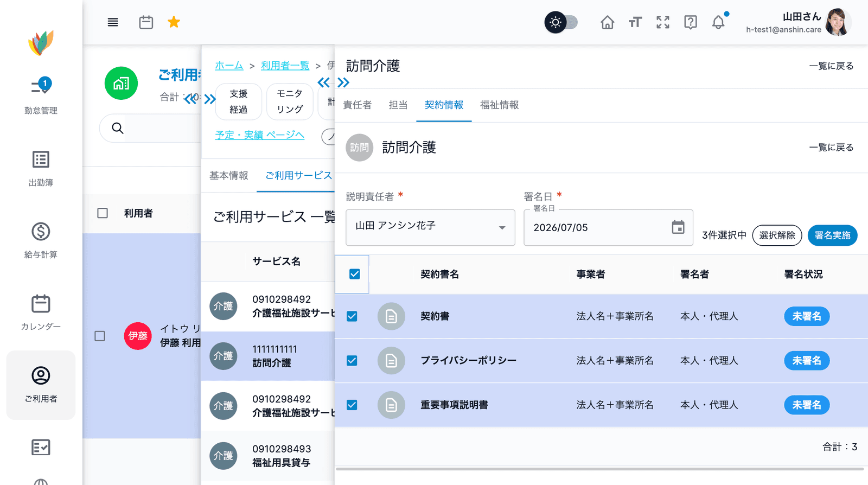Viewport: 868px width, 485px height.
Task: Uncheck the 契約書 row checkbox
Action: coord(352,316)
